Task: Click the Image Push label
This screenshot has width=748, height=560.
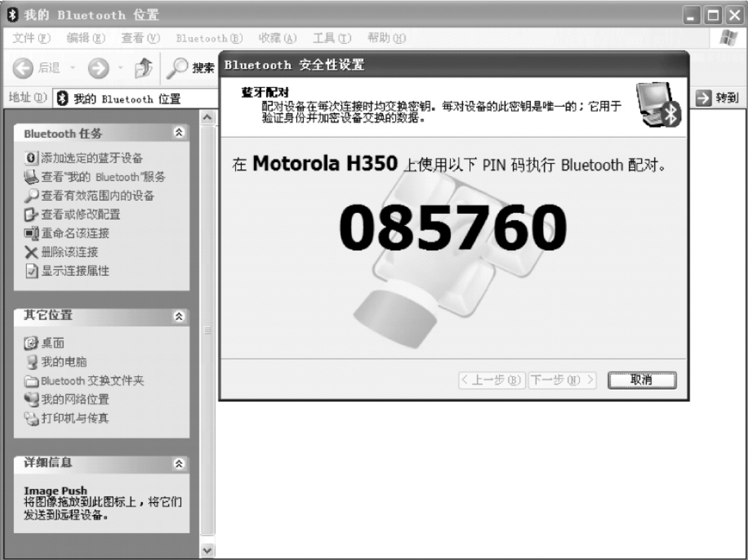Action: [55, 490]
